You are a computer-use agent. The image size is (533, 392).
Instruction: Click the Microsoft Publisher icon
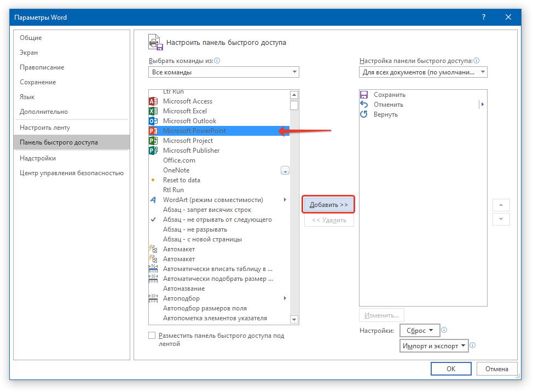coord(153,151)
